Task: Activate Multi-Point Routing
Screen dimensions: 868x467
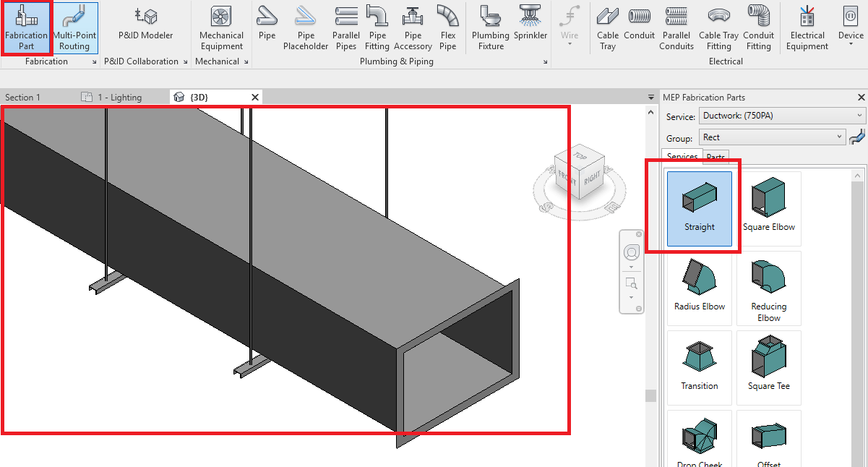Action: pos(74,29)
